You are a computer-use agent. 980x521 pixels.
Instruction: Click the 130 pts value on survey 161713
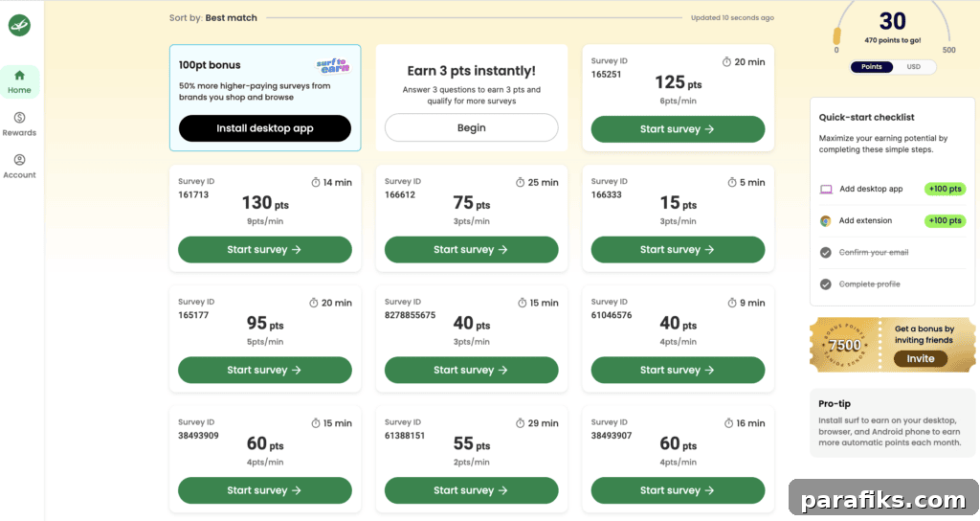pyautogui.click(x=265, y=203)
